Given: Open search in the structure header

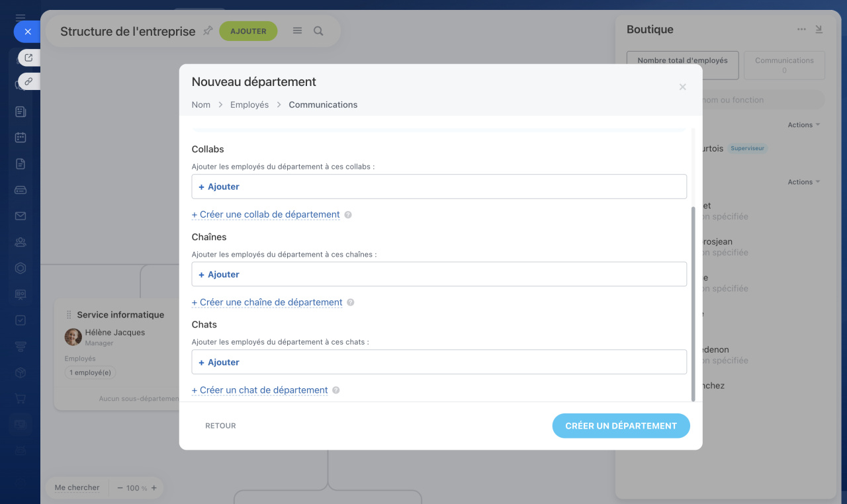Looking at the screenshot, I should (318, 31).
